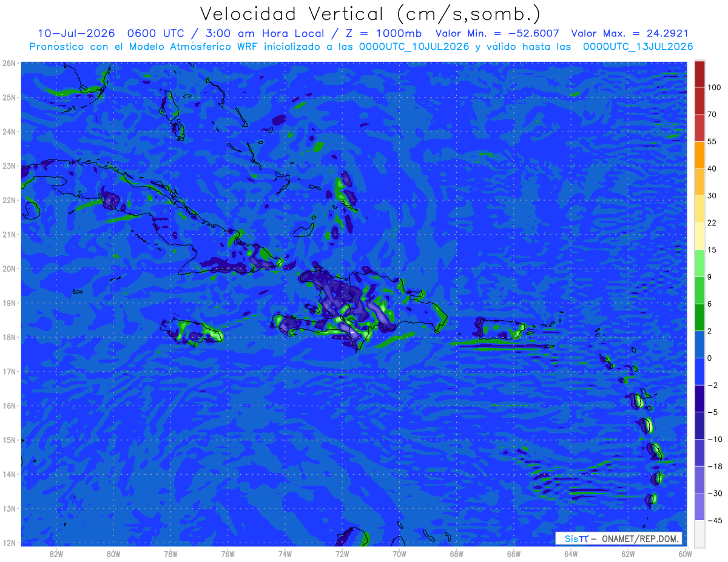
Task: Click the latitude label '14N'
Action: (x=9, y=474)
